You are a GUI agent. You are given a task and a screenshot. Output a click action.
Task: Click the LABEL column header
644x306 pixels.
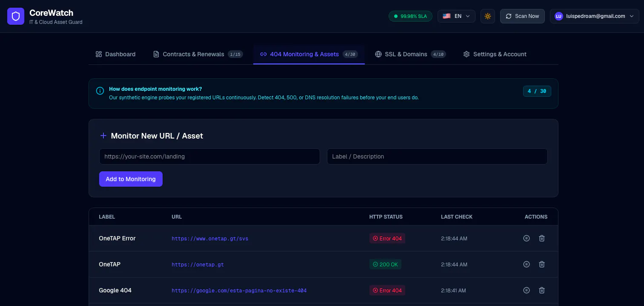pyautogui.click(x=107, y=217)
